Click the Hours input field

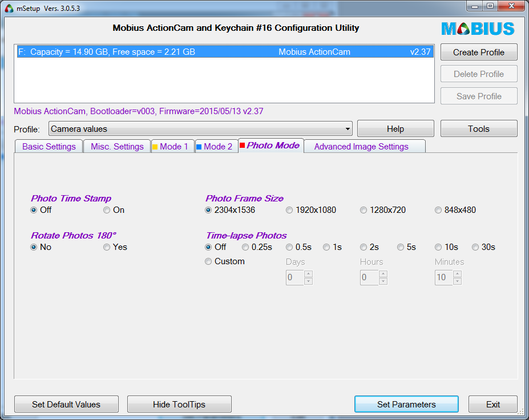point(370,278)
